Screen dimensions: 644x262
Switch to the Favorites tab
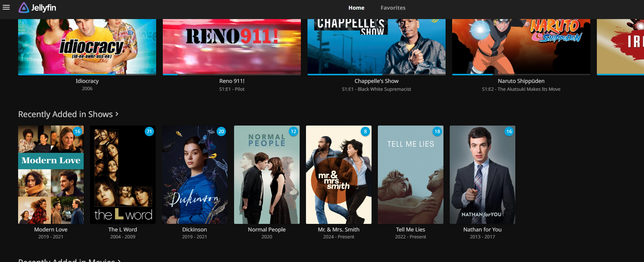tap(393, 8)
